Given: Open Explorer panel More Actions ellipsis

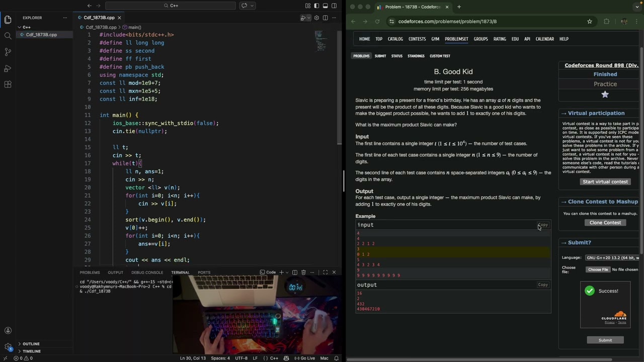Looking at the screenshot, I should click(65, 18).
